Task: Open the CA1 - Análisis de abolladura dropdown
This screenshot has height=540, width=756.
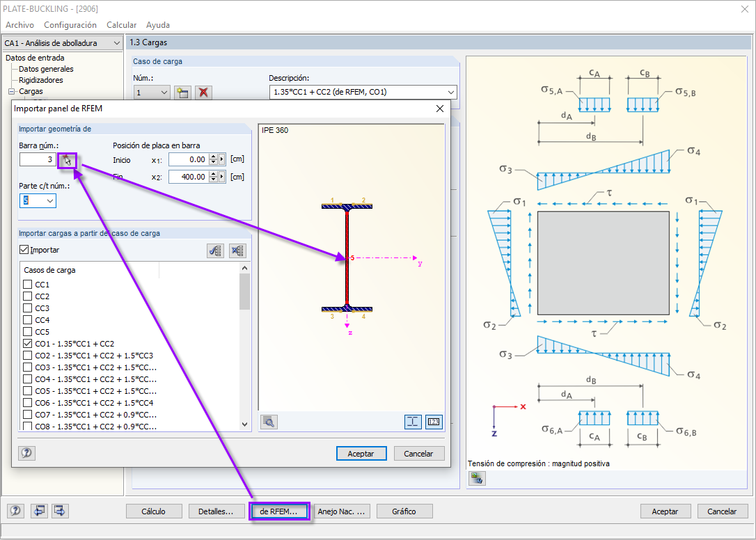Action: pyautogui.click(x=116, y=43)
